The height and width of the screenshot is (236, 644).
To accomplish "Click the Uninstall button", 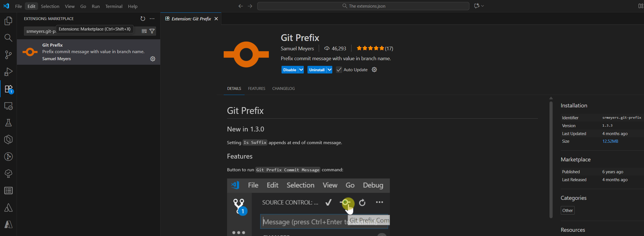I will tap(317, 70).
